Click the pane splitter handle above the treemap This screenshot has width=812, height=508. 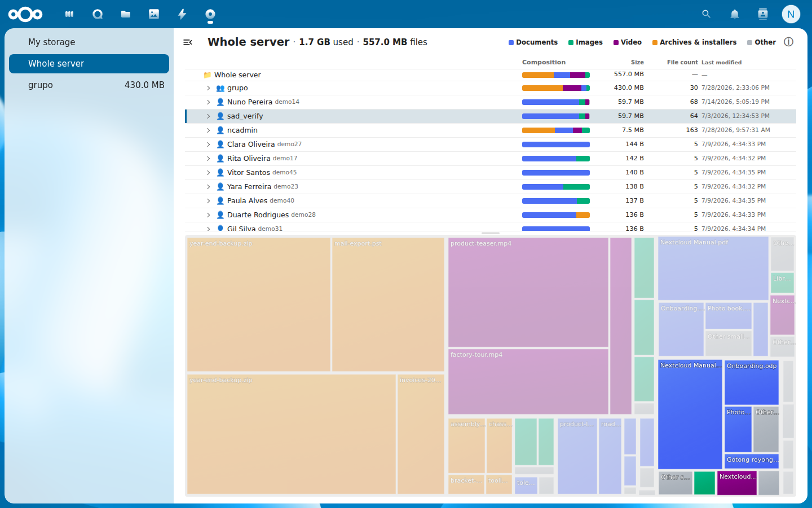point(491,233)
